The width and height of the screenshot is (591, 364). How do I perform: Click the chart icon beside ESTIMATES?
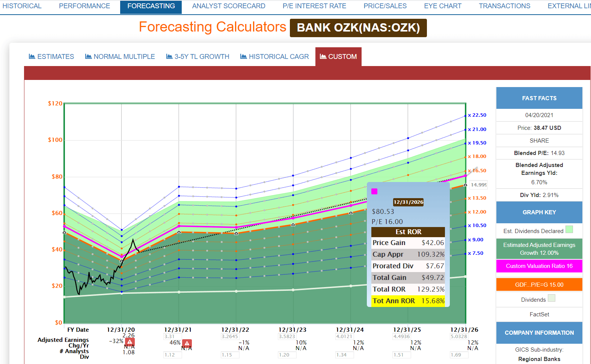pos(32,56)
